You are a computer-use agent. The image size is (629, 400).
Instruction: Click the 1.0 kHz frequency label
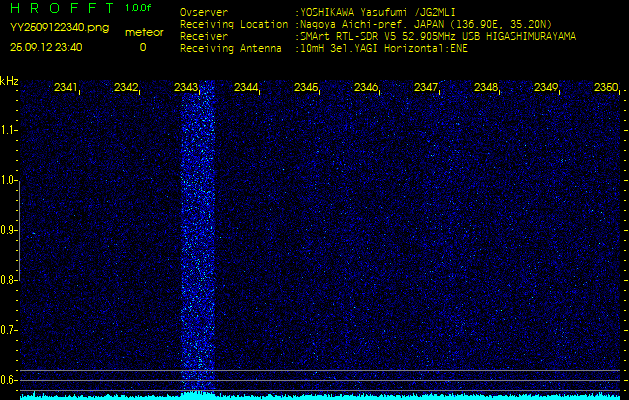point(9,180)
